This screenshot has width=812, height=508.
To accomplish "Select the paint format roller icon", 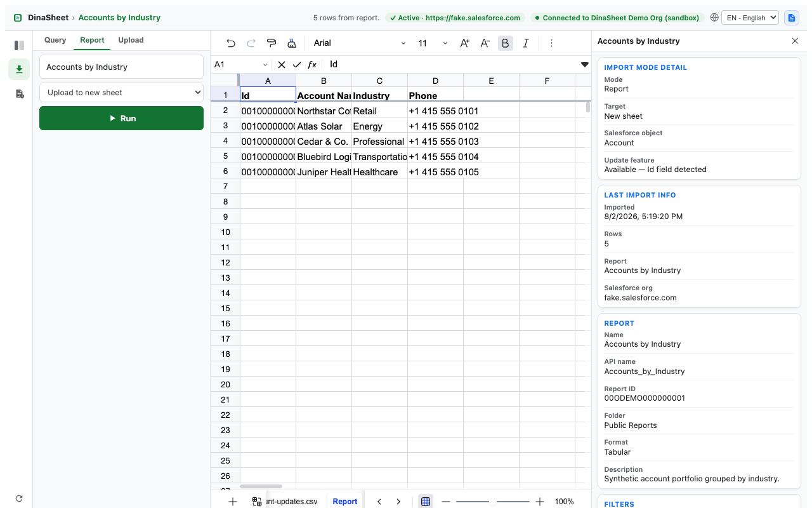I will click(272, 43).
